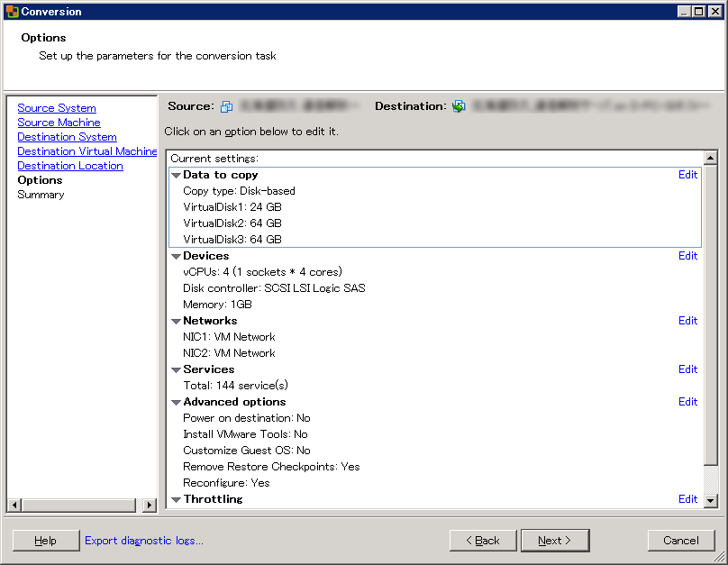This screenshot has width=728, height=565.
Task: Edit the Devices settings
Action: 687,256
